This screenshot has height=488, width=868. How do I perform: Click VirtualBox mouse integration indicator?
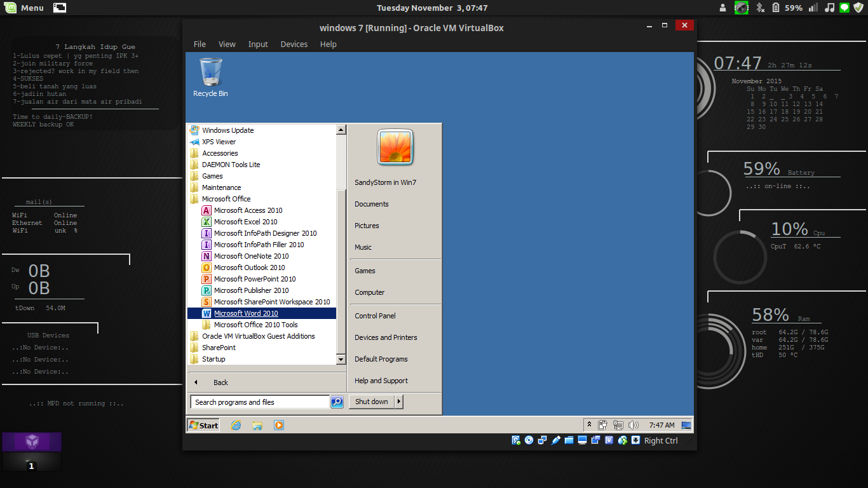click(x=622, y=440)
